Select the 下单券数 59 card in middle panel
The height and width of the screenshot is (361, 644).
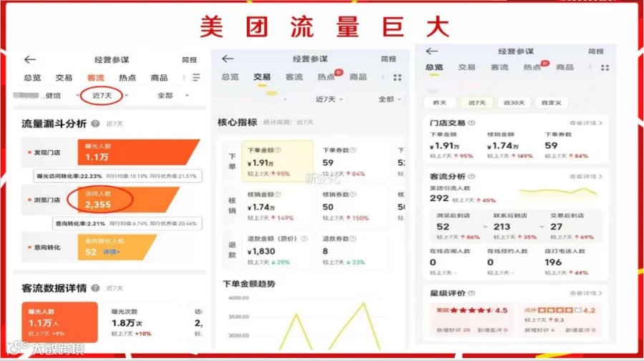(352, 161)
